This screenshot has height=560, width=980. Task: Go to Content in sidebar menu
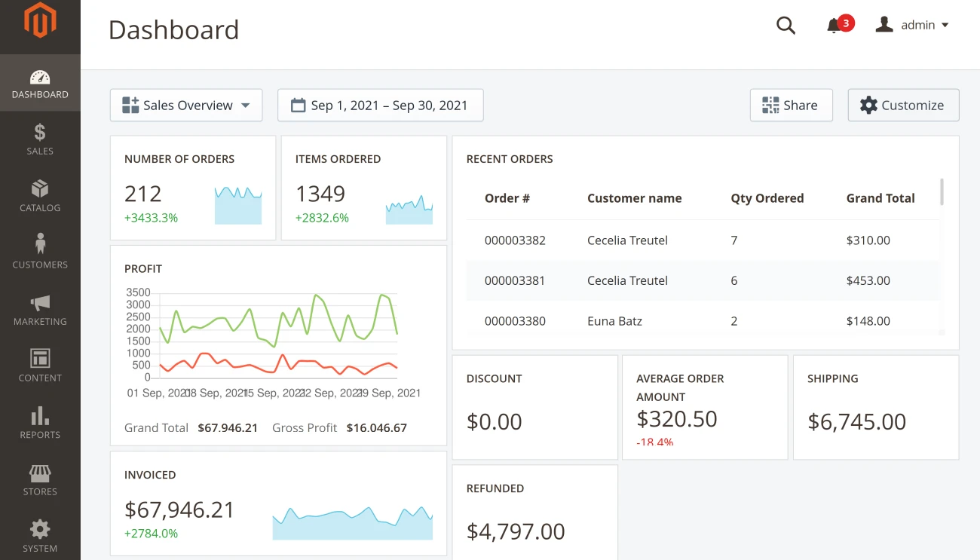click(x=40, y=365)
